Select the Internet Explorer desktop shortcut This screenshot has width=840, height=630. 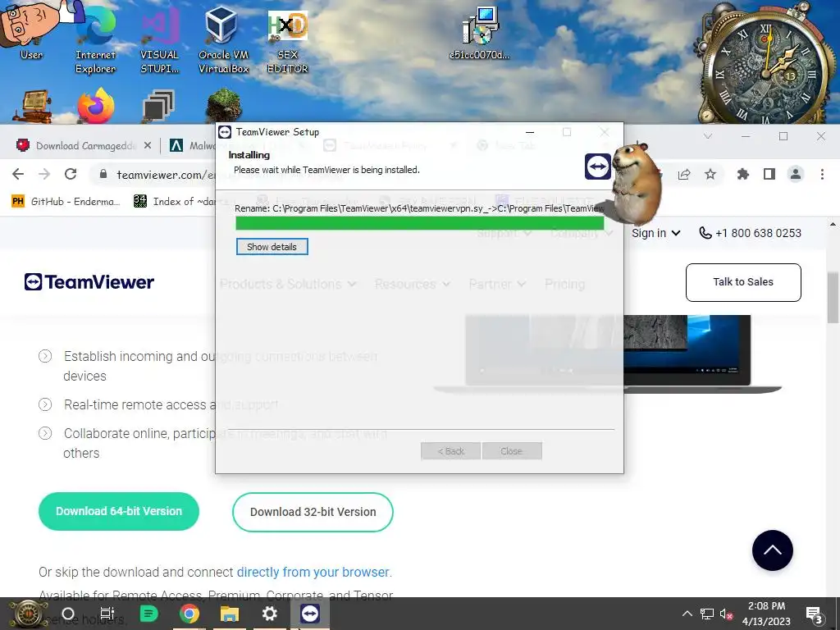tap(95, 38)
